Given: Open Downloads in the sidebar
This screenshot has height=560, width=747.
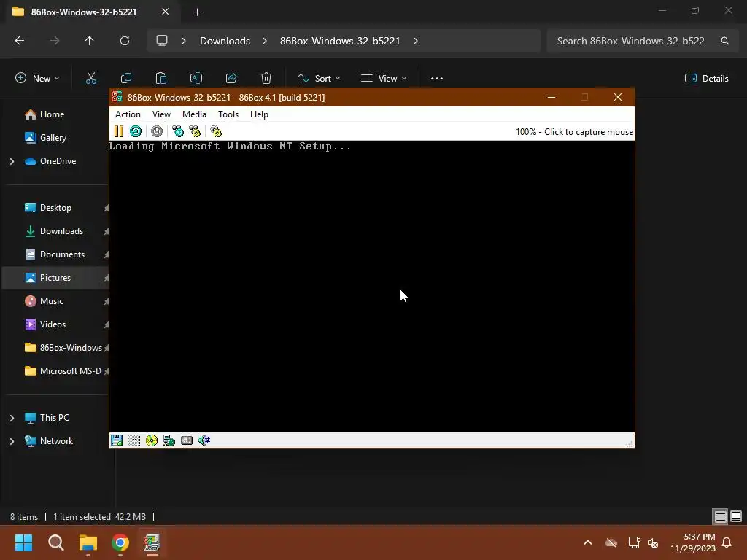Looking at the screenshot, I should point(61,231).
